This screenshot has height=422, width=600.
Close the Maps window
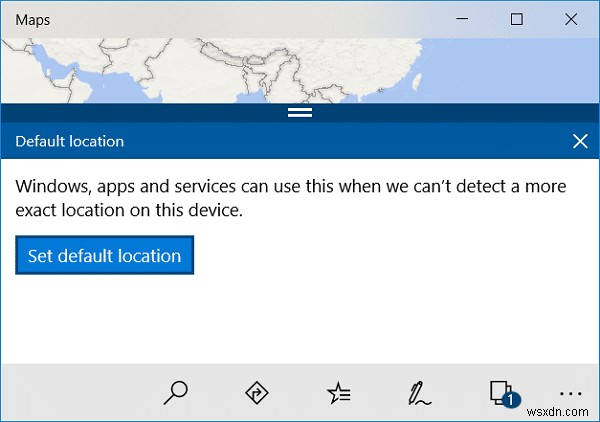pos(571,19)
